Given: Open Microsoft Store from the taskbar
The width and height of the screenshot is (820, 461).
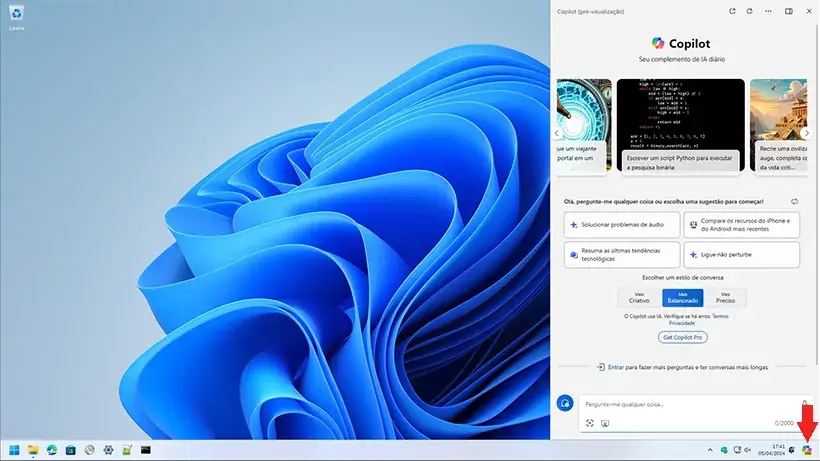Looking at the screenshot, I should 71,450.
